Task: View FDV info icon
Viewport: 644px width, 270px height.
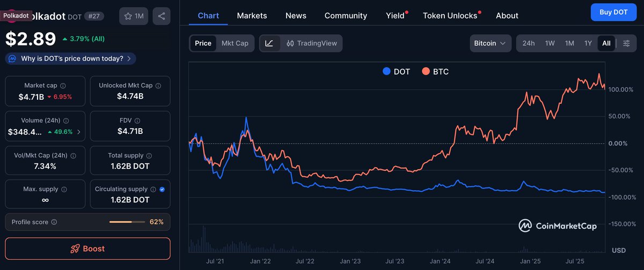Action: pos(137,121)
